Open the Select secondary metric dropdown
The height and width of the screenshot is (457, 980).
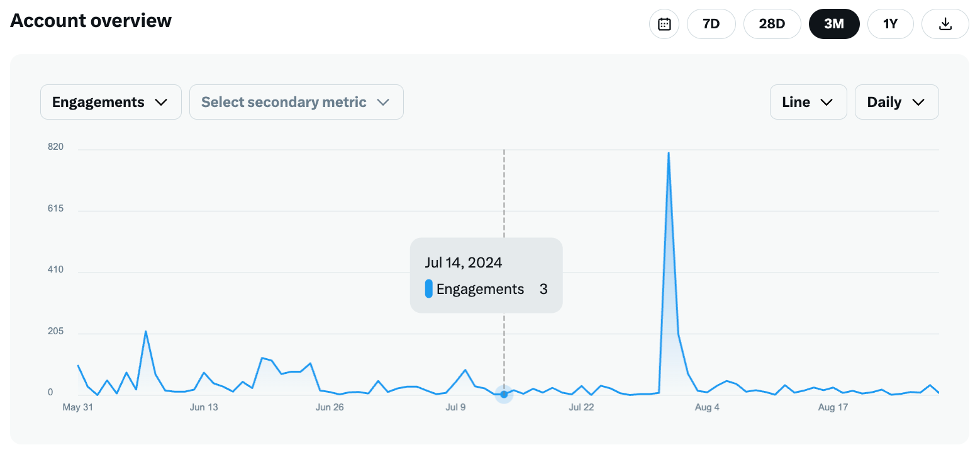[296, 101]
